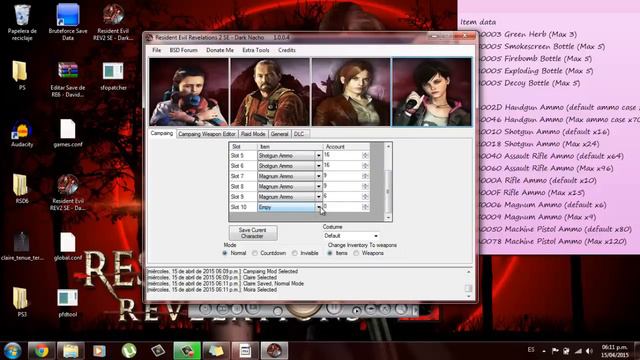Image resolution: width=640 pixels, height=360 pixels.
Task: Select the global.conf file icon
Action: (x=68, y=246)
